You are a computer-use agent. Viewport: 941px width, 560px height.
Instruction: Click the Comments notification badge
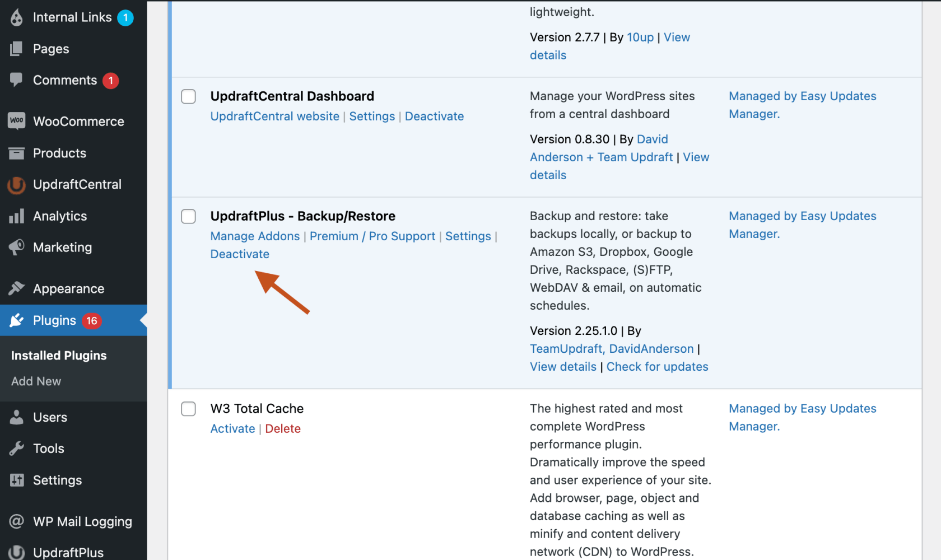coord(110,80)
